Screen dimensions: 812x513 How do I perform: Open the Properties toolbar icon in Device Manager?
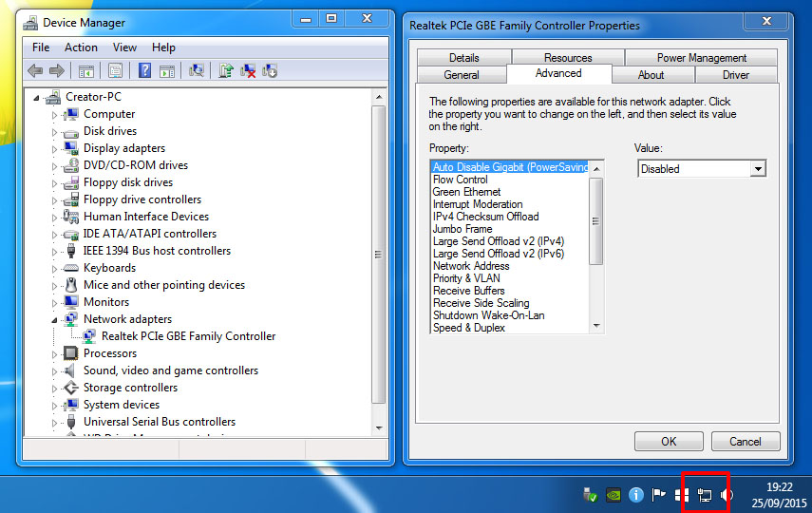(x=115, y=70)
